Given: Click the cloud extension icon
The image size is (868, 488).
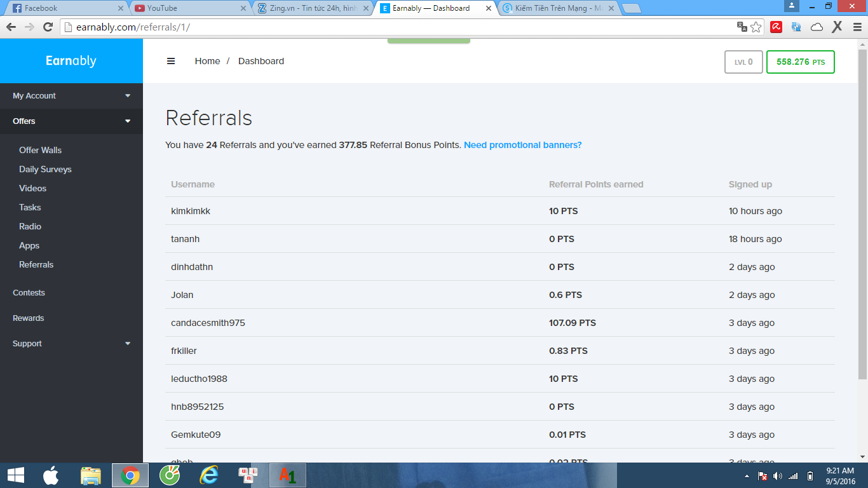Looking at the screenshot, I should tap(817, 27).
